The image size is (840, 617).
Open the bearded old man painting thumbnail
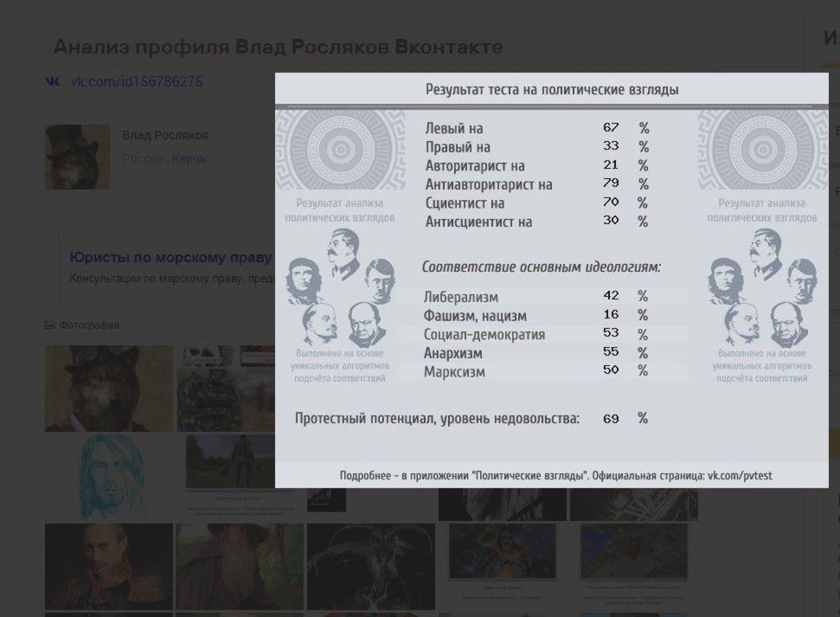pyautogui.click(x=240, y=566)
